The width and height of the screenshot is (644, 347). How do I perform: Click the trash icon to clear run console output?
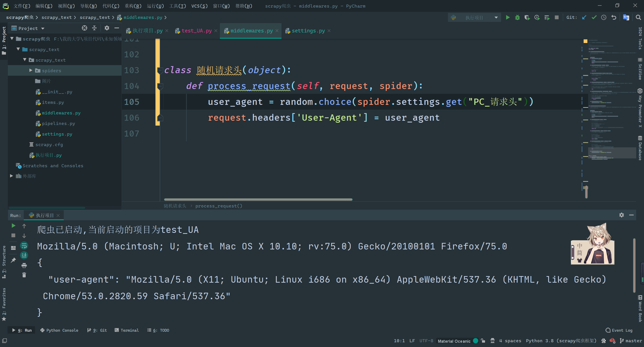click(x=24, y=275)
